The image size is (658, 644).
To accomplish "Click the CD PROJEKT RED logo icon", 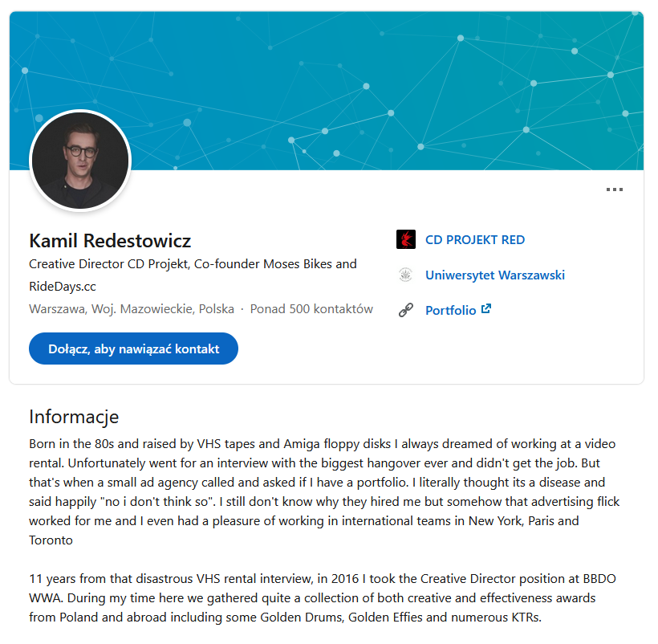I will pyautogui.click(x=406, y=239).
